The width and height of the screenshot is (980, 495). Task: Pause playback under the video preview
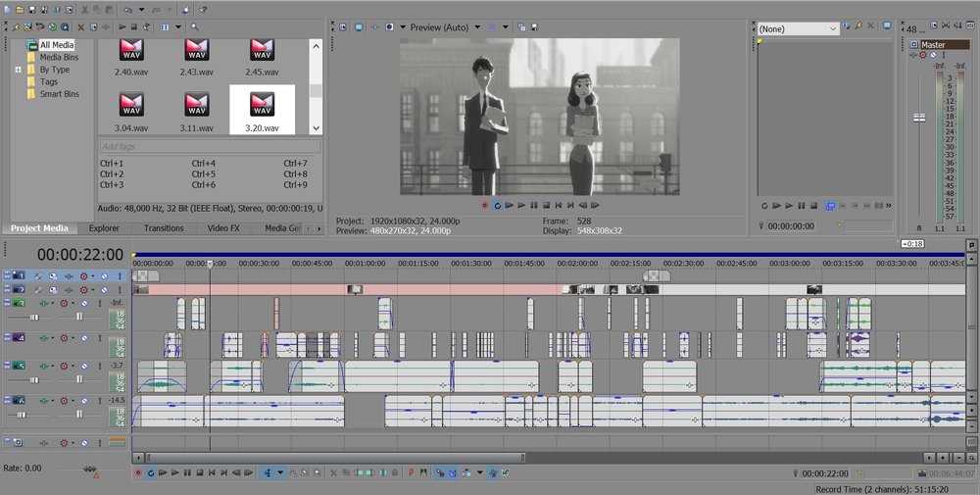(x=534, y=205)
